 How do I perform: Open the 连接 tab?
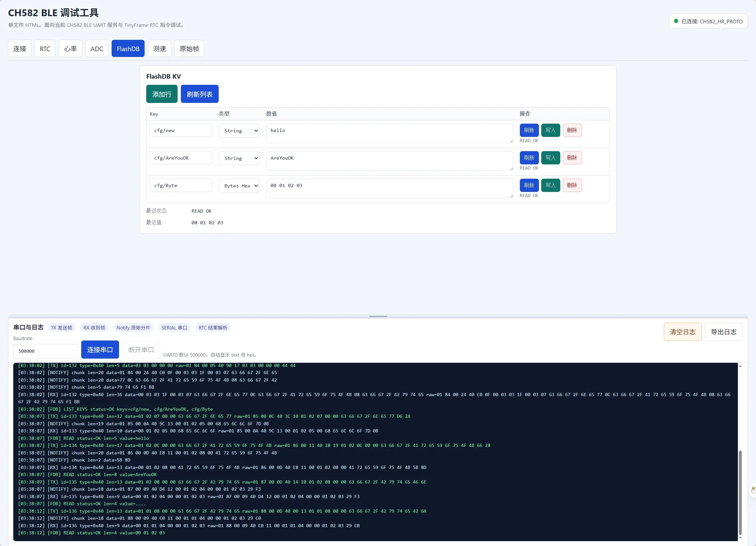click(x=20, y=49)
